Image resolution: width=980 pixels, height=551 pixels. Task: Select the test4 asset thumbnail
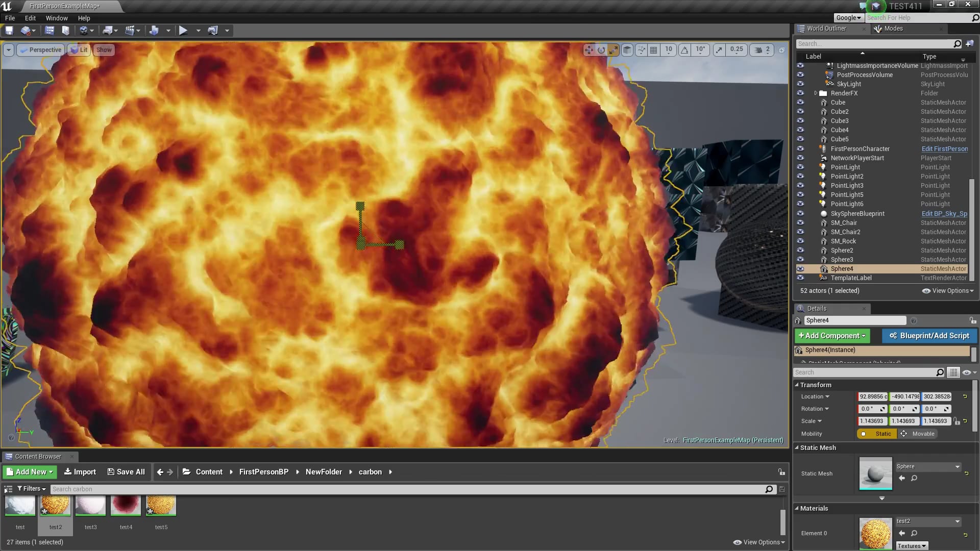[126, 506]
